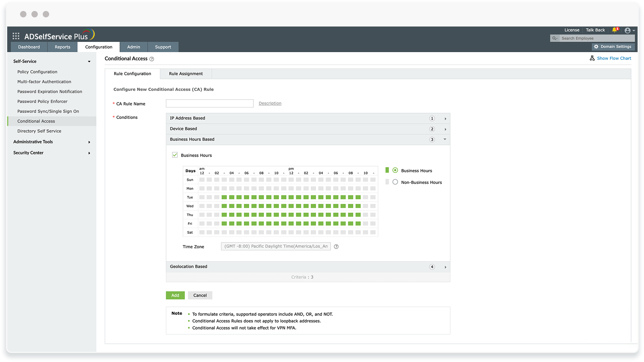Select the Non-Business Hours radio button
The height and width of the screenshot is (362, 644).
(395, 182)
